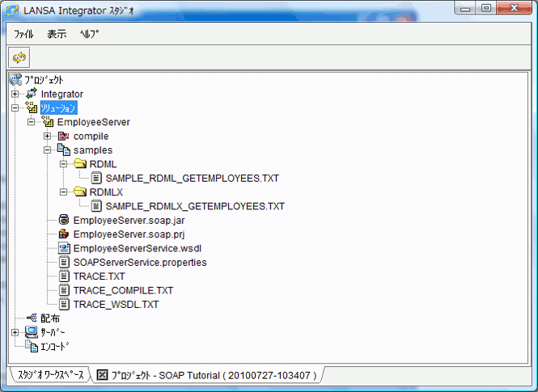Click the TRACE_WSDL.TXT file icon
538x392 pixels.
64,304
